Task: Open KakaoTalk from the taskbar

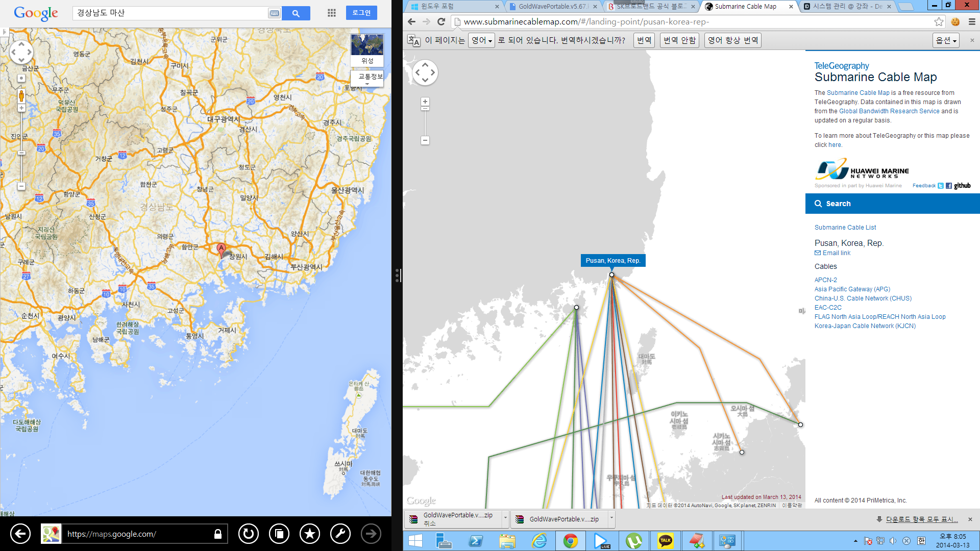Action: (x=665, y=541)
